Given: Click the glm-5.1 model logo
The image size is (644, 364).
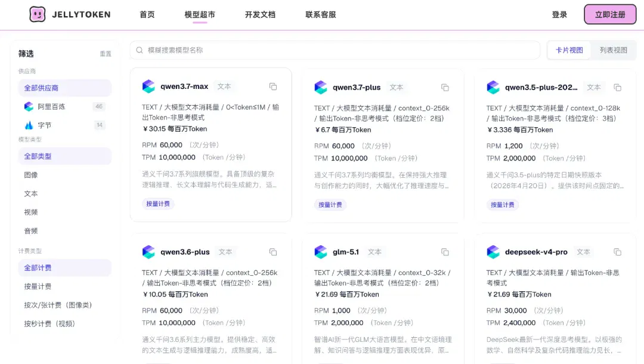Looking at the screenshot, I should pos(321,252).
